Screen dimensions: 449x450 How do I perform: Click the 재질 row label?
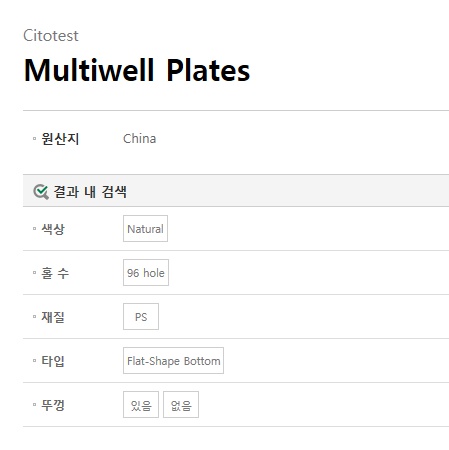(53, 317)
